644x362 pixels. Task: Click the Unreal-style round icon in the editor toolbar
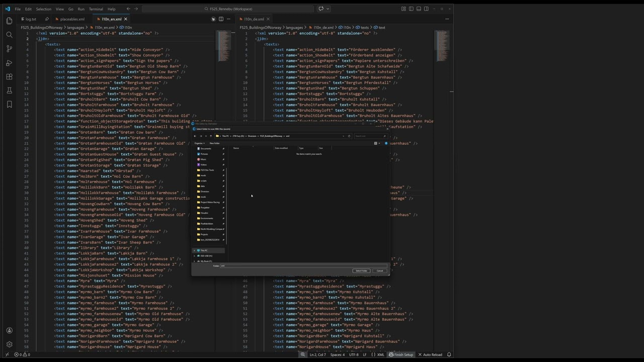[213, 19]
